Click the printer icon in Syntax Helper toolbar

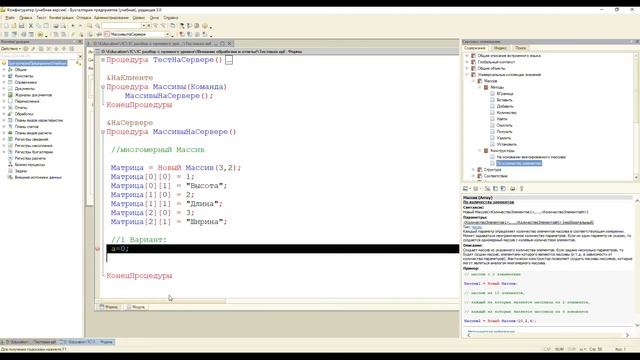513,189
